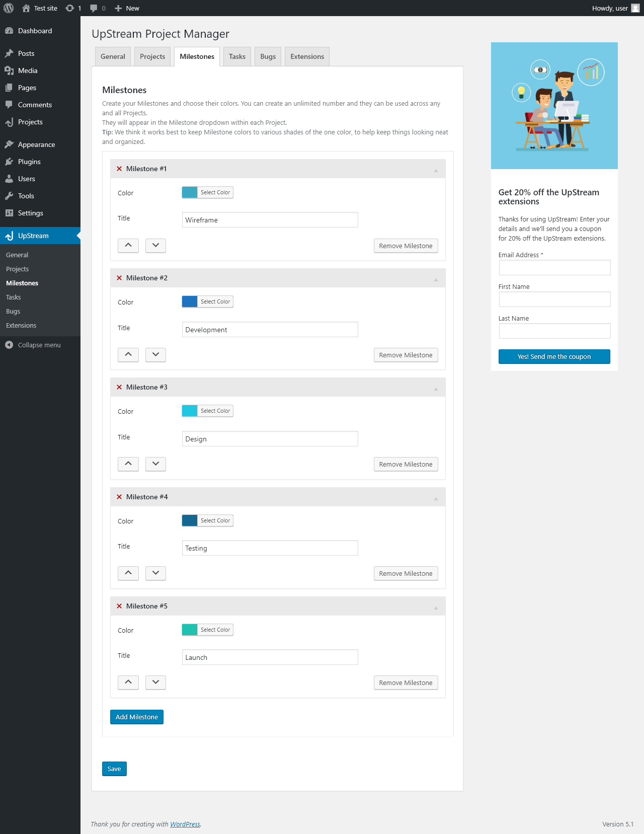Click the updates icon in admin bar
Viewport: 644px width, 834px height.
[70, 8]
